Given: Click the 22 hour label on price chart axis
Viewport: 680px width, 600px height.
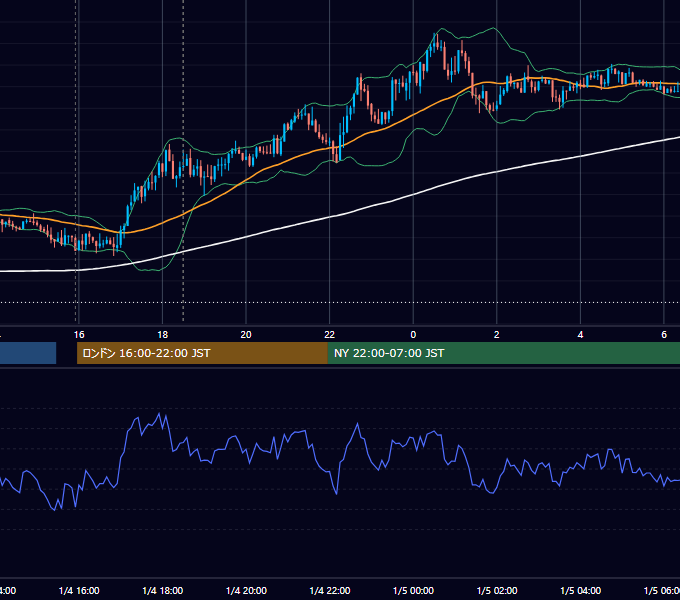Looking at the screenshot, I should [330, 335].
